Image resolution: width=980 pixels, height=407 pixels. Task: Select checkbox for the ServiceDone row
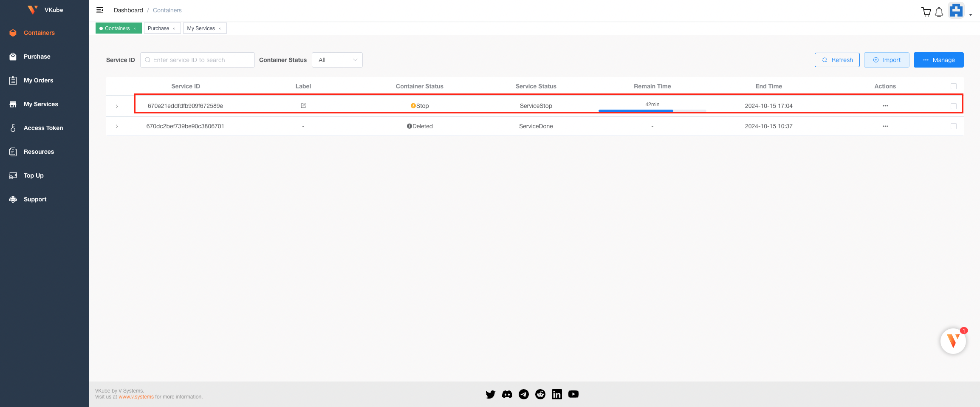point(954,126)
